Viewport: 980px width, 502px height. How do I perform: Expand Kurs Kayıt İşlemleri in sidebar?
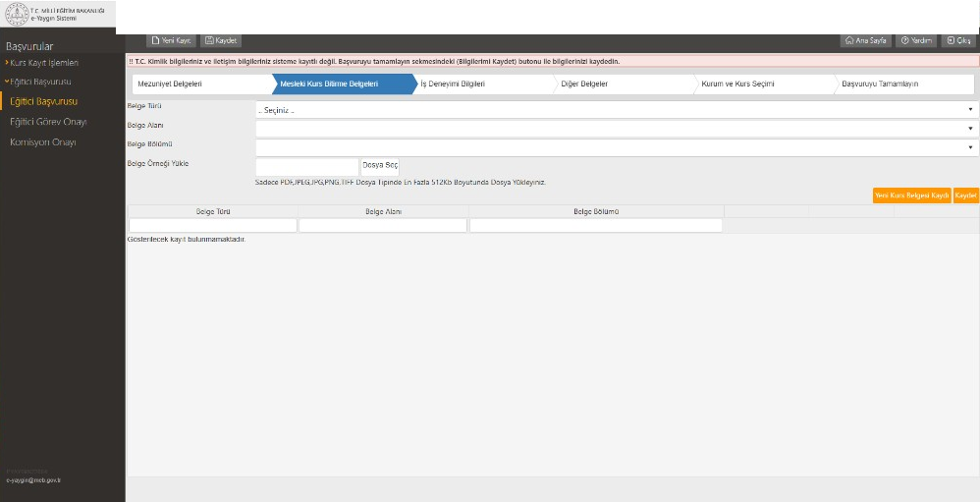pyautogui.click(x=42, y=63)
